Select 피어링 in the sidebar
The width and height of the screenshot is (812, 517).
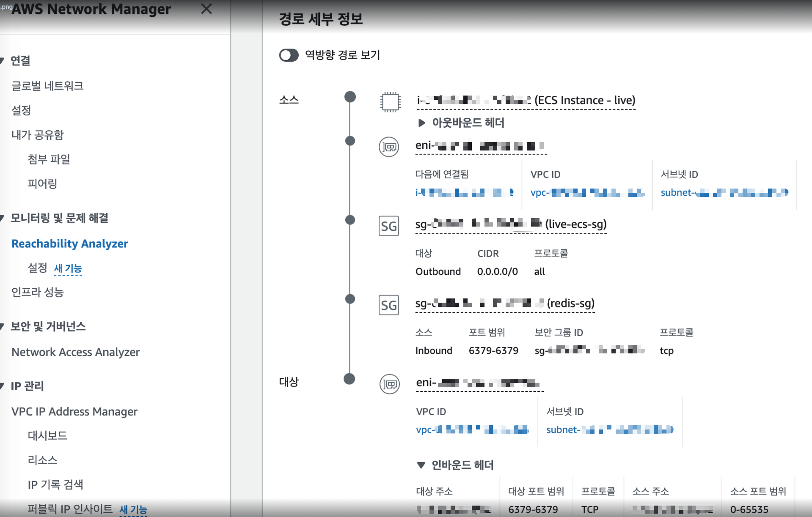click(x=42, y=183)
